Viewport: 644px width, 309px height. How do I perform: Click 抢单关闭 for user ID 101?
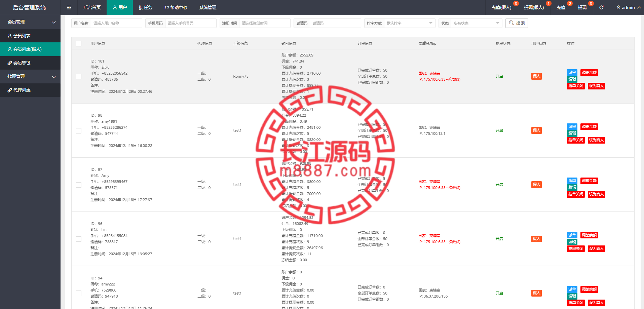click(576, 86)
